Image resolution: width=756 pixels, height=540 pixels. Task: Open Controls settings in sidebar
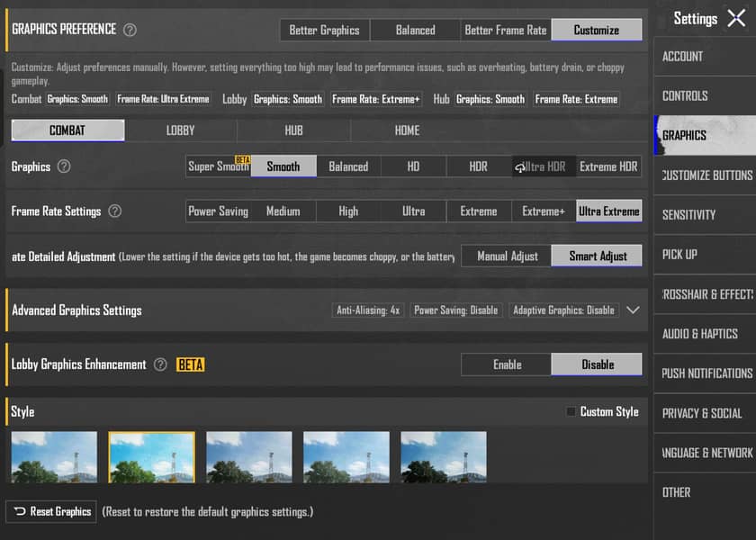[705, 95]
